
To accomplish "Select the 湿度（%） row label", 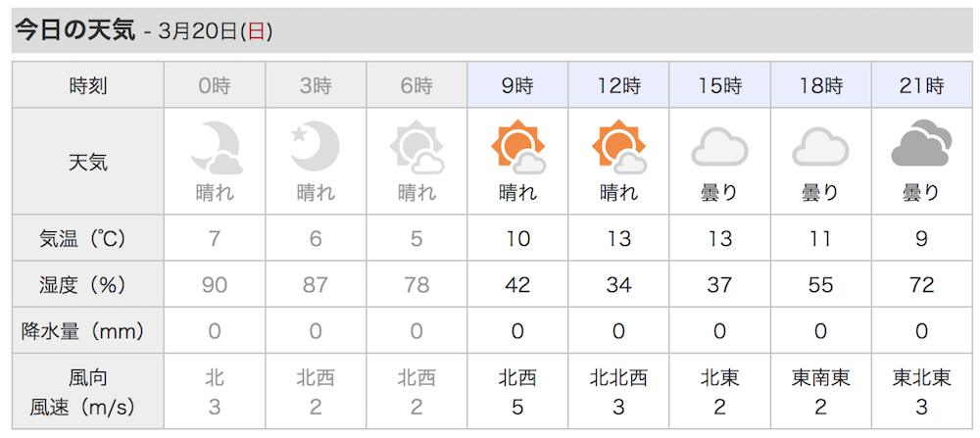I will point(88,284).
